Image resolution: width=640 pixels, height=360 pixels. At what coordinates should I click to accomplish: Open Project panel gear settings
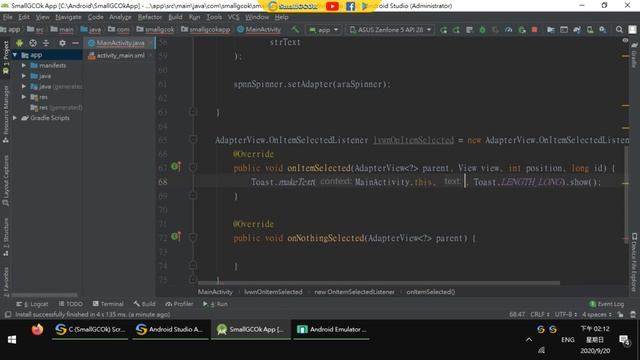click(x=62, y=43)
